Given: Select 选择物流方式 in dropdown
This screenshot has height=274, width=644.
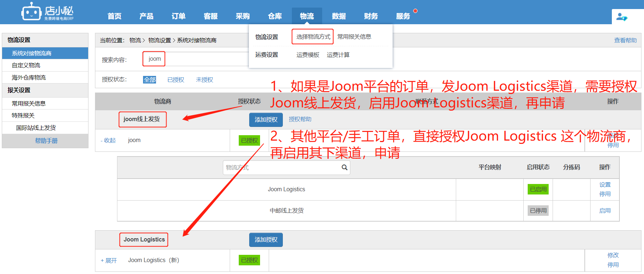Looking at the screenshot, I should (x=313, y=37).
